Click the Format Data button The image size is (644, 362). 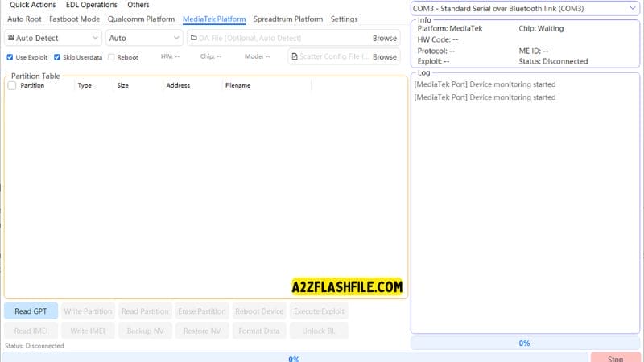point(259,331)
